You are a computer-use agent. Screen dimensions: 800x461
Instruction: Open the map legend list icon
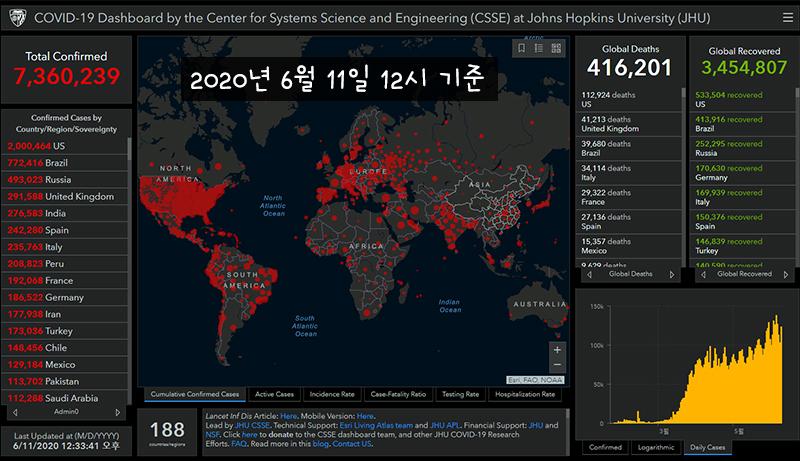[x=539, y=48]
